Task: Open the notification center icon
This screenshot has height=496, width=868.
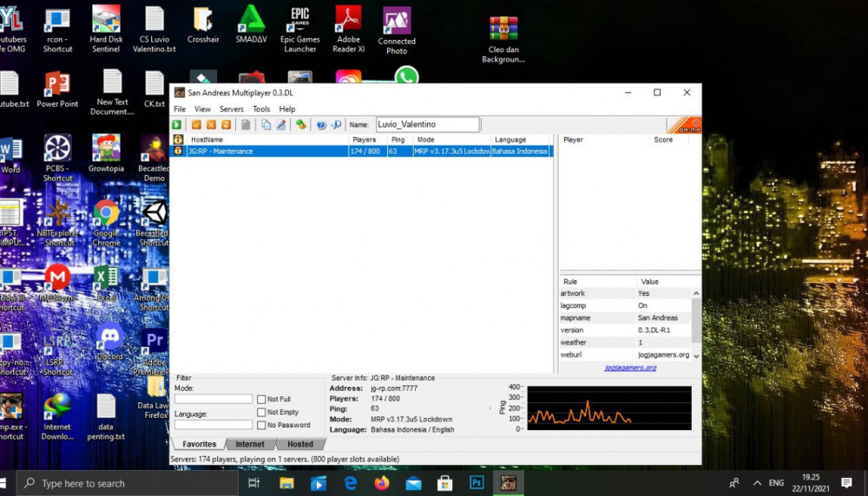Action: coord(846,483)
